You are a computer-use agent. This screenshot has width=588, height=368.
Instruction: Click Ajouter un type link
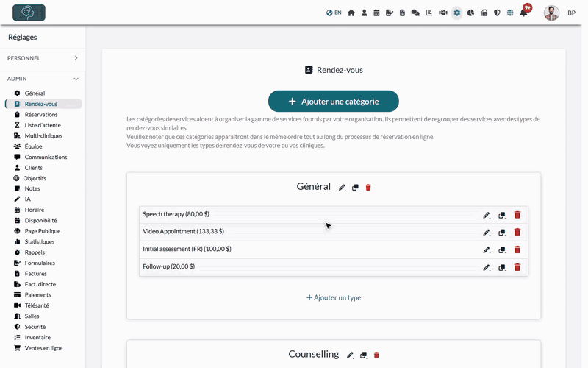(x=334, y=297)
